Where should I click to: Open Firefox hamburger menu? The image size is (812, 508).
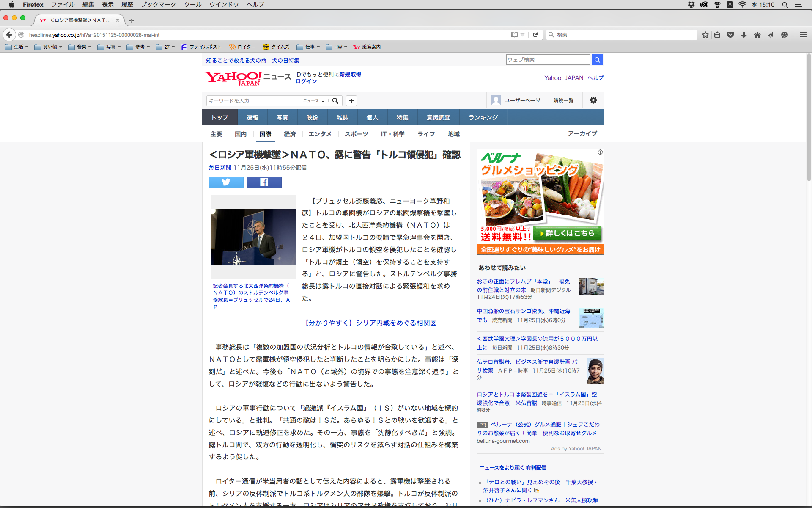click(803, 35)
